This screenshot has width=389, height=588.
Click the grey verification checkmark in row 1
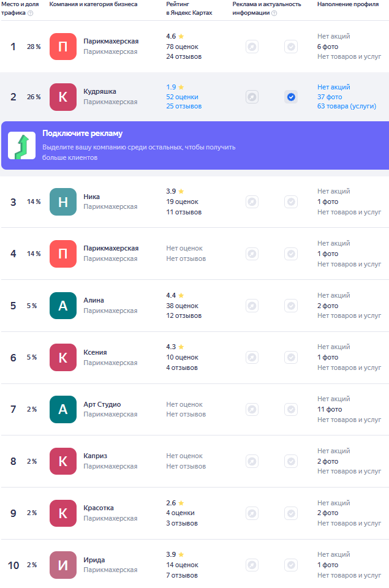tap(291, 47)
